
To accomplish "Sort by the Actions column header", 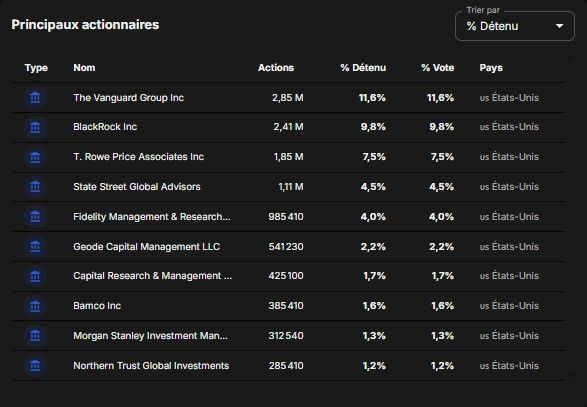I will click(x=276, y=68).
